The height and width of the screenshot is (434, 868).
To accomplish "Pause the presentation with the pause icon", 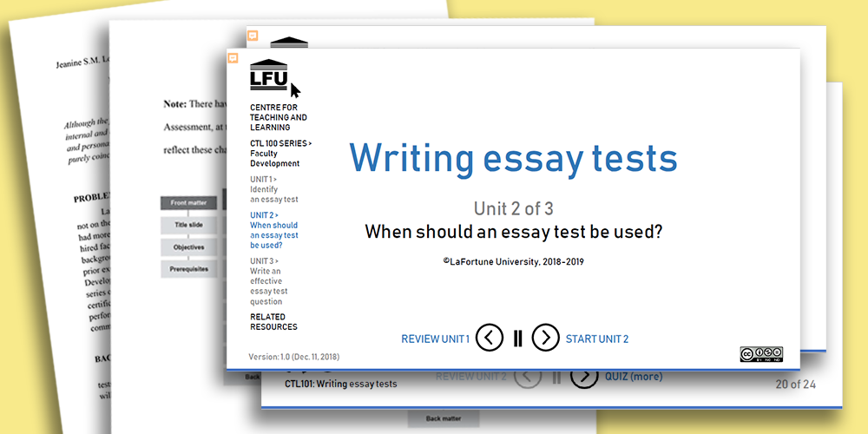I will tap(518, 339).
